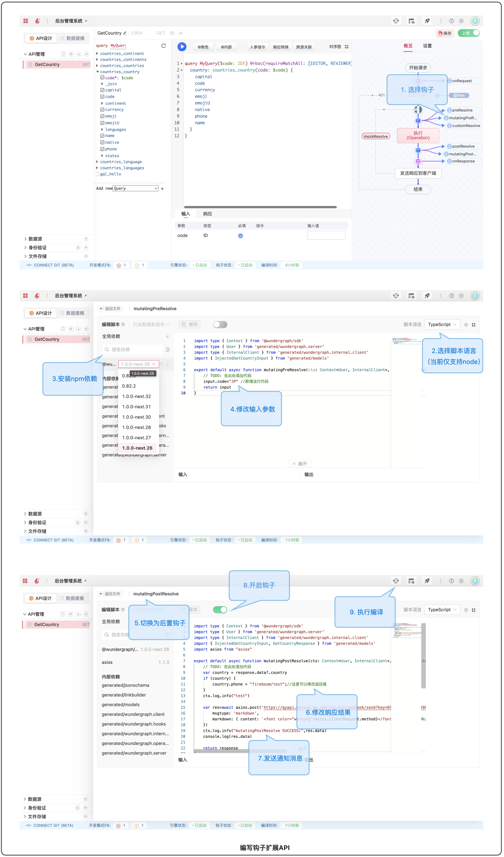Screen dimensions: 504x857
Task: Click the refresh icon beside query MyQuery
Action: (164, 46)
